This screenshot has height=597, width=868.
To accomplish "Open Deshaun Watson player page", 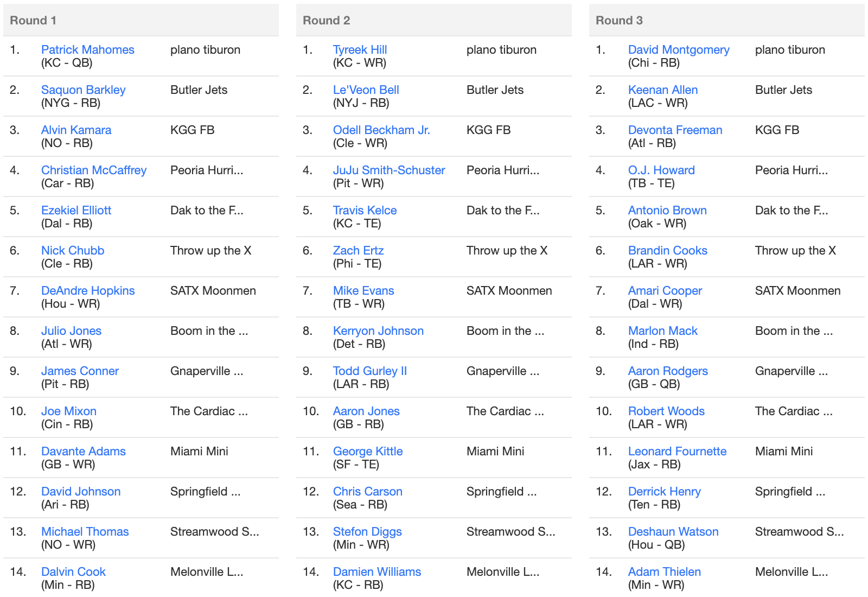I will 673,532.
